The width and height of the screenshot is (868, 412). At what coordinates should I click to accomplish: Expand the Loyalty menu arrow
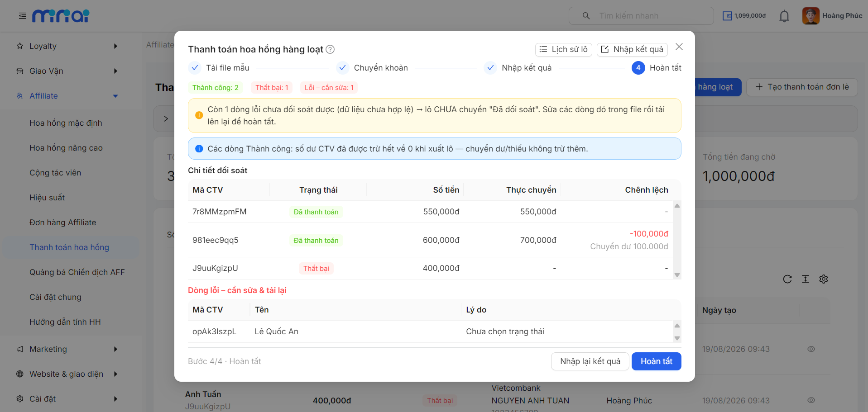(x=115, y=46)
